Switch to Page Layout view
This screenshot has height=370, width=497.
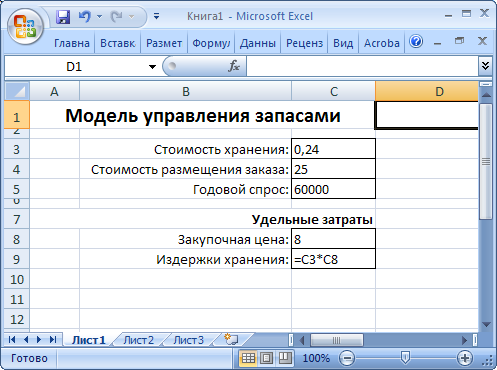266,358
